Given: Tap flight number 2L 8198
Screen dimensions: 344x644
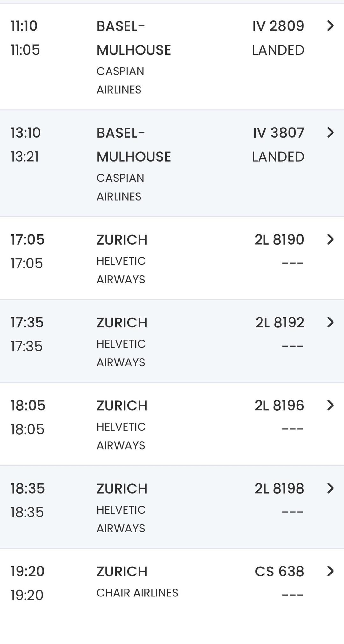Looking at the screenshot, I should [x=279, y=488].
